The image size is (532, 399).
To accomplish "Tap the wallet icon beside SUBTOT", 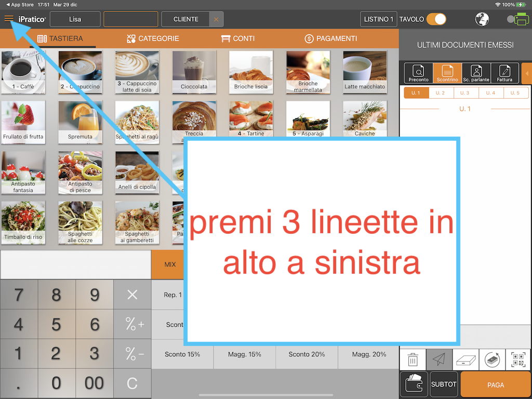I will (x=414, y=384).
